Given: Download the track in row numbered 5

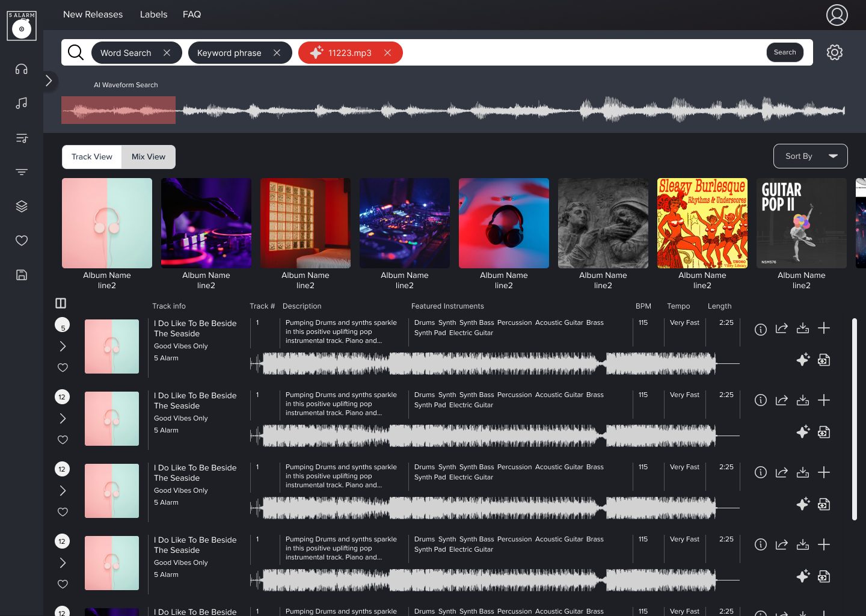Looking at the screenshot, I should (x=803, y=328).
